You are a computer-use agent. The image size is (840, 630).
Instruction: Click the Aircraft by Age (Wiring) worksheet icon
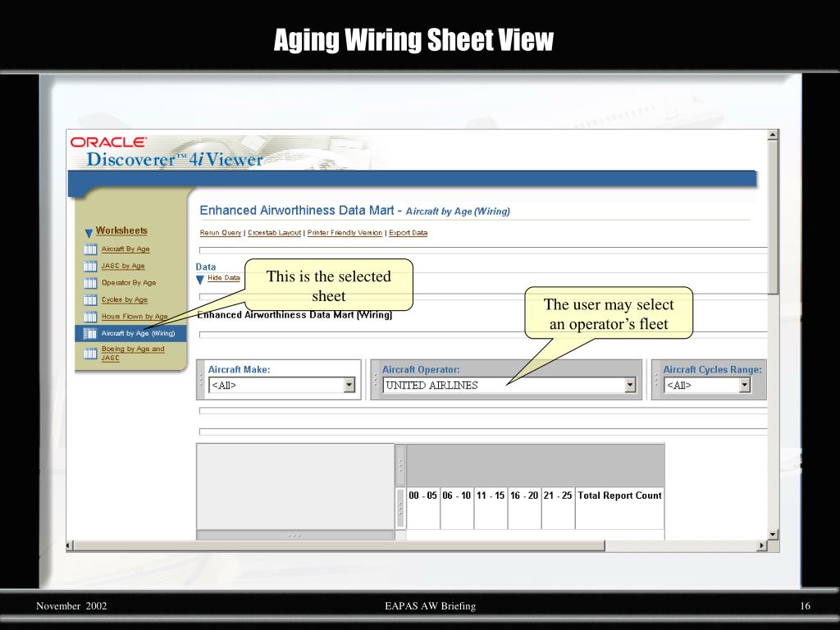90,333
